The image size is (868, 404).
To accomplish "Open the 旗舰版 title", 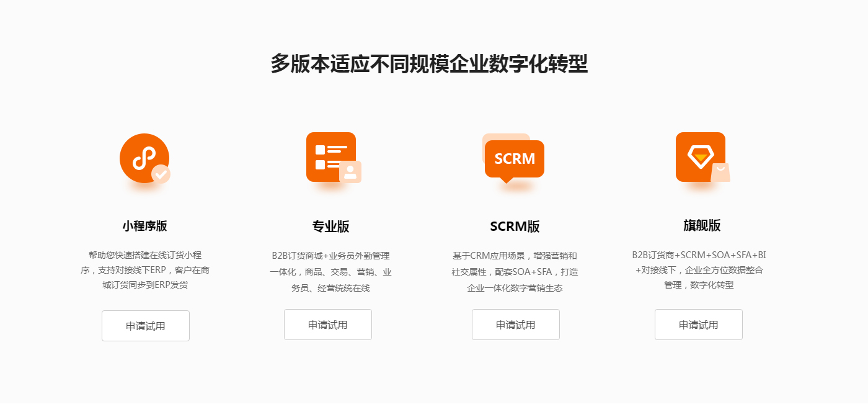I will tap(702, 225).
